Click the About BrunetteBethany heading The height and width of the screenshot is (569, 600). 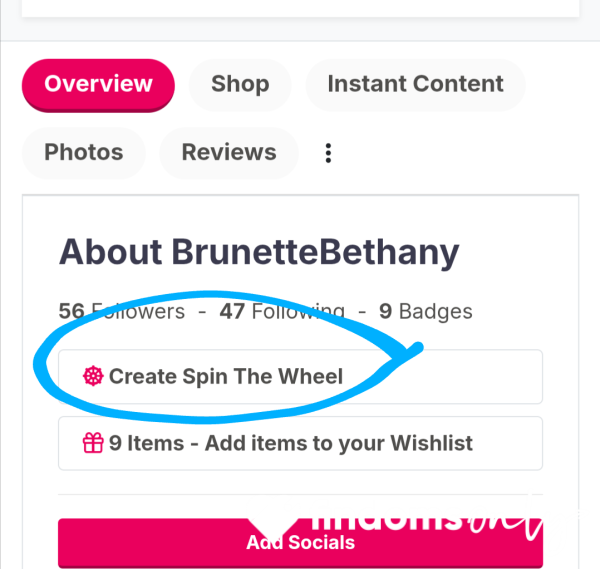[x=259, y=252]
